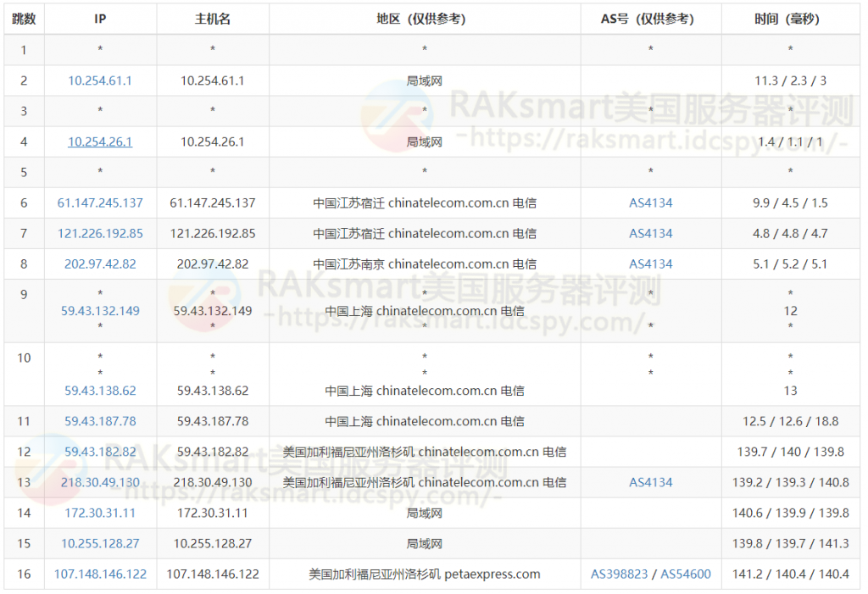The image size is (868, 594).
Task: Open IP link 107.148.146.122
Action: [100, 574]
